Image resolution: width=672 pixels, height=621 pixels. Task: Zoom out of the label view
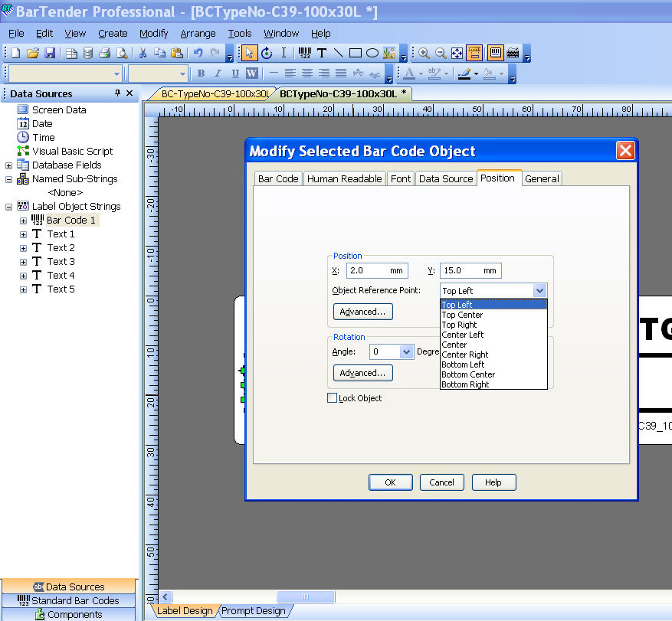pos(441,53)
